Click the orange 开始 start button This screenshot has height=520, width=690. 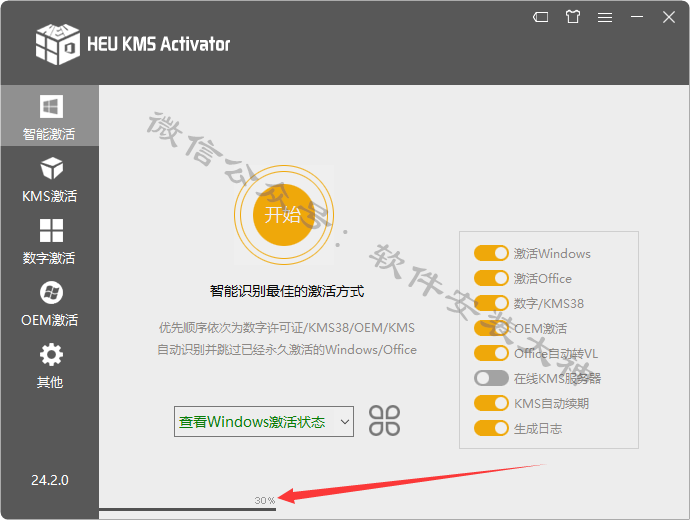(284, 215)
